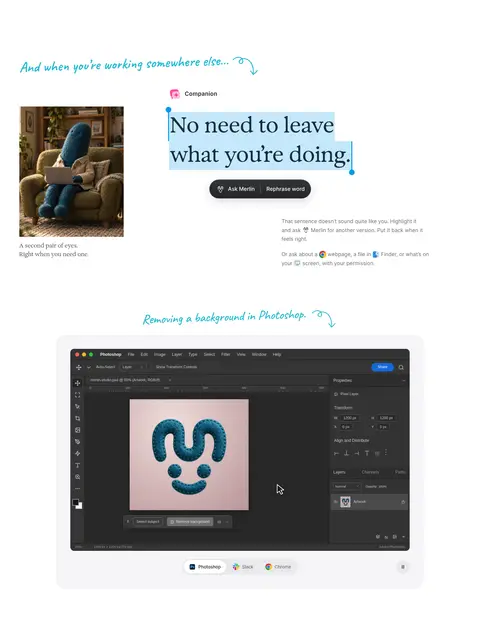The width and height of the screenshot is (480, 625).
Task: Click the foreground color swatch
Action: [x=76, y=503]
